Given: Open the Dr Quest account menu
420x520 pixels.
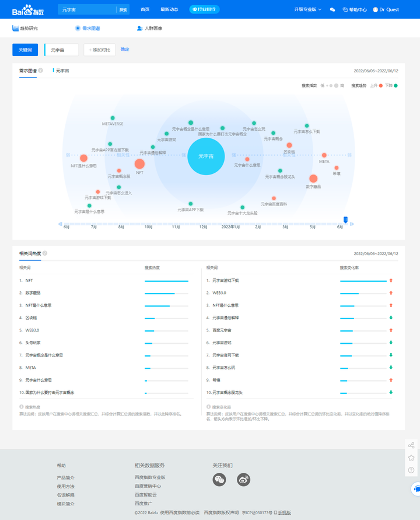Looking at the screenshot, I should 386,10.
